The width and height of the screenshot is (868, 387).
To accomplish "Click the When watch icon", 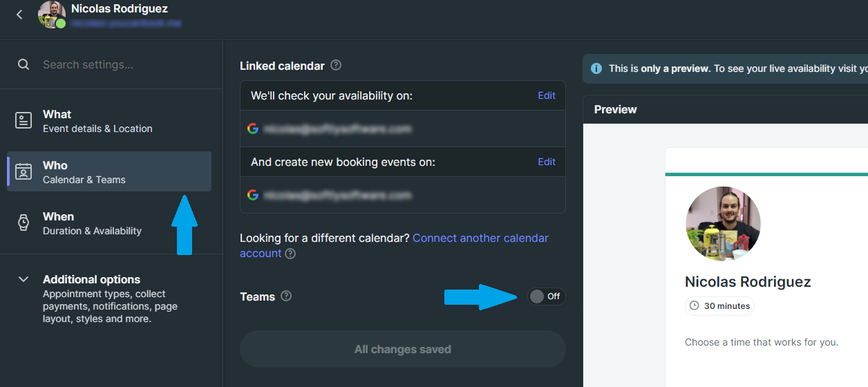I will [x=23, y=223].
